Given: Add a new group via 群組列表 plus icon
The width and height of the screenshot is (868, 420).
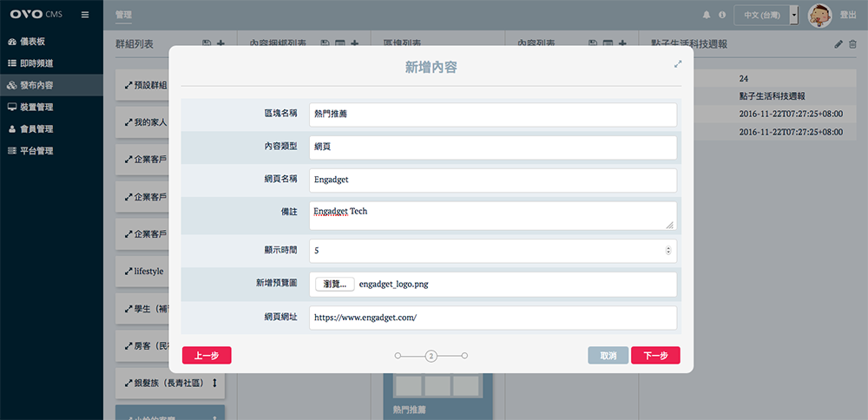Looking at the screenshot, I should pos(220,43).
